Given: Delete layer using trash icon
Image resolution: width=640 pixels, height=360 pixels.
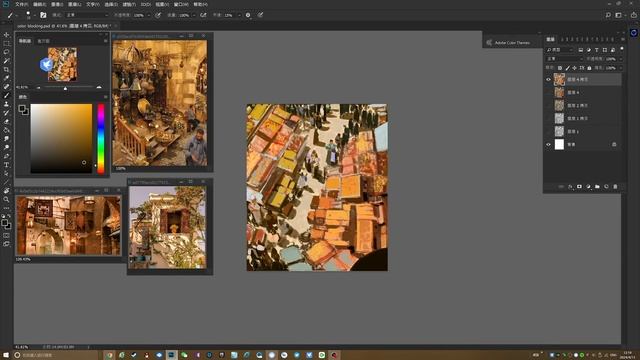Looking at the screenshot, I should [x=615, y=187].
